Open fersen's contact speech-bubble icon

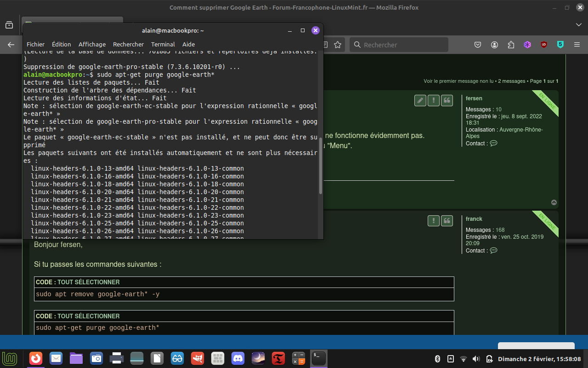coord(494,144)
